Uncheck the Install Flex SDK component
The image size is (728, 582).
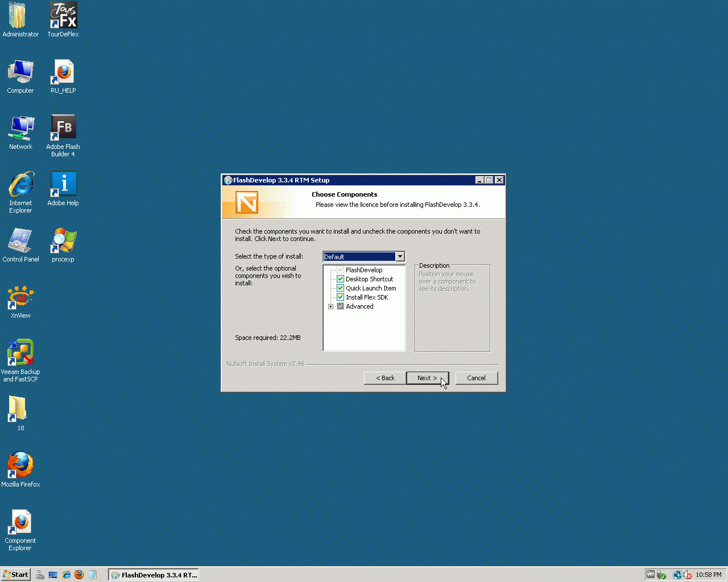[340, 297]
